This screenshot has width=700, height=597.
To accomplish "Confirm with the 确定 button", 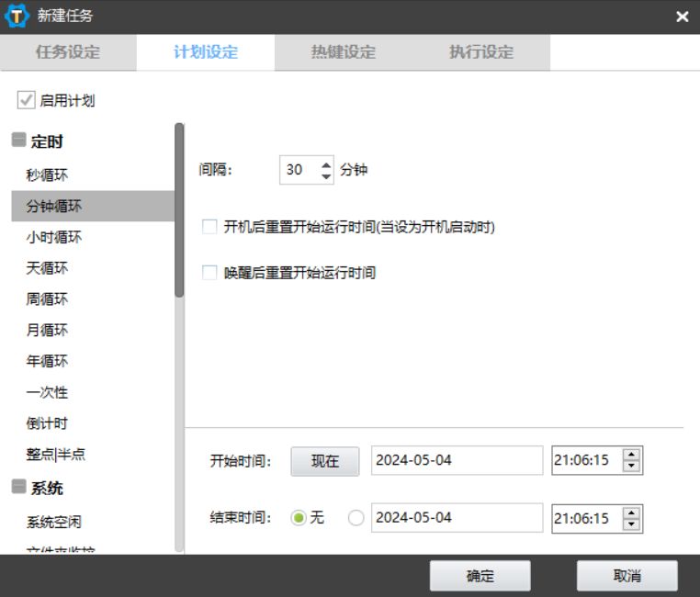I will tap(480, 576).
